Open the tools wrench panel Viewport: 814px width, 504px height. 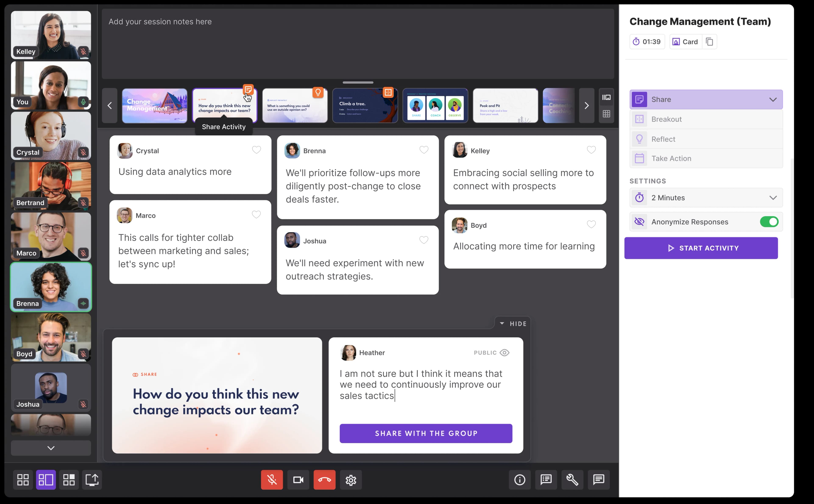click(572, 480)
